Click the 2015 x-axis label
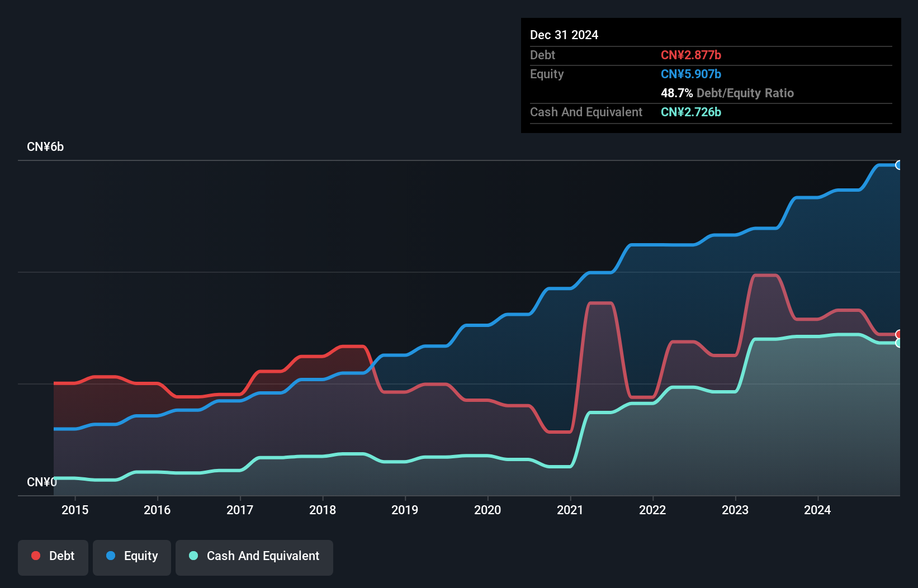Image resolution: width=918 pixels, height=588 pixels. 75,510
